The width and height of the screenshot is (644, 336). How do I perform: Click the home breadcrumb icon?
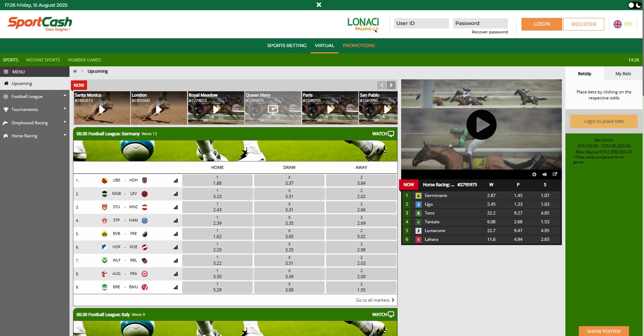click(x=75, y=71)
